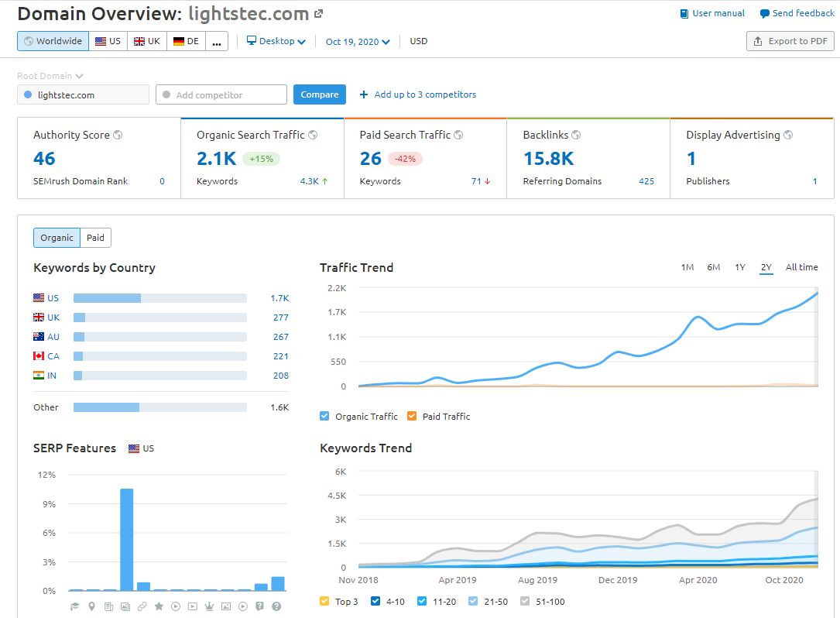Select the DE database tab

coord(186,41)
